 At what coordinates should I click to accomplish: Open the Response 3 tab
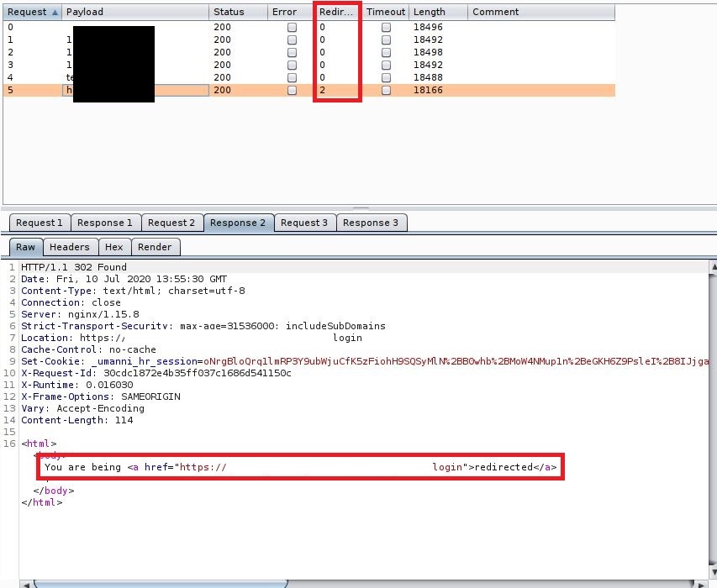pos(371,223)
